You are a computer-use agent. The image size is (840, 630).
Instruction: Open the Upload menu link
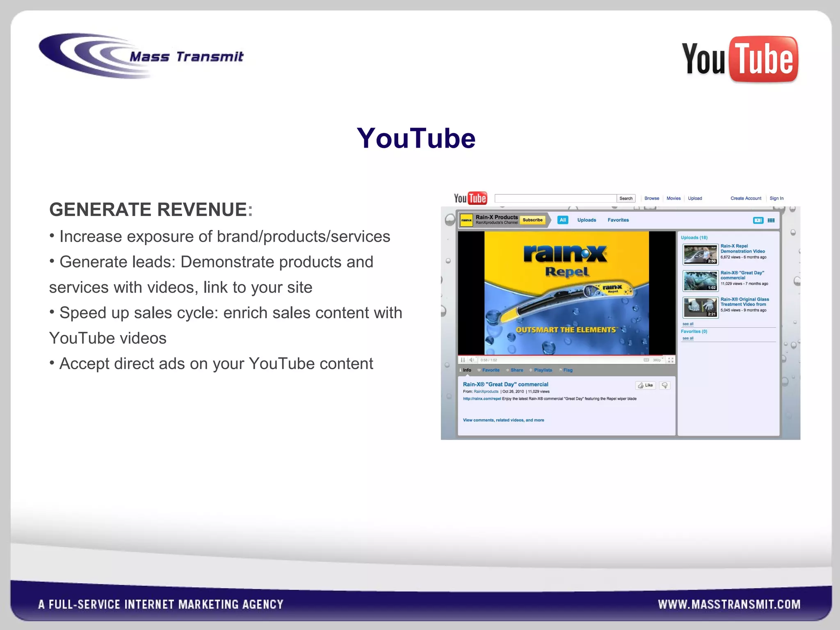(695, 199)
